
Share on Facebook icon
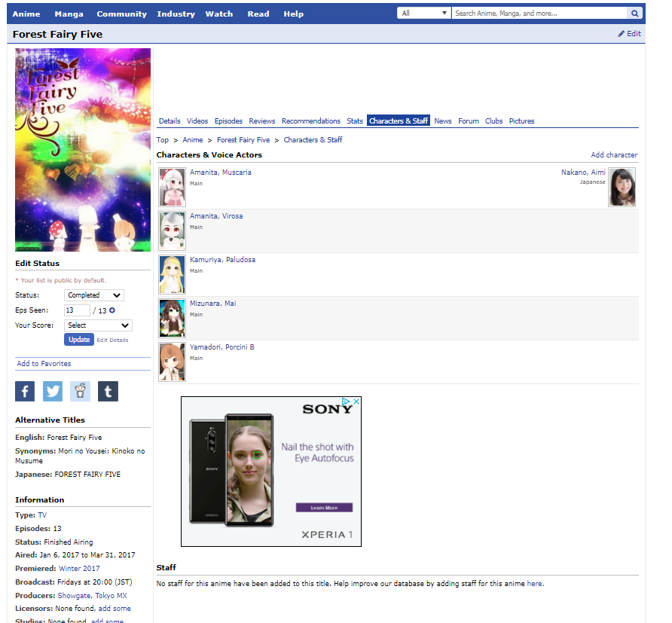point(25,391)
